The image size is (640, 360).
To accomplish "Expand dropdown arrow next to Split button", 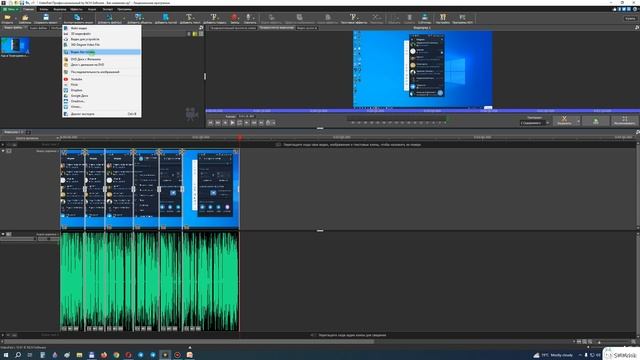I will (578, 121).
